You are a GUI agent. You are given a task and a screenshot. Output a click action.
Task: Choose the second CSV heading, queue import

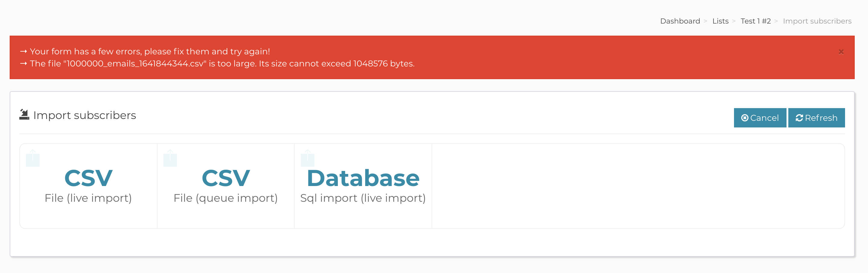[225, 178]
